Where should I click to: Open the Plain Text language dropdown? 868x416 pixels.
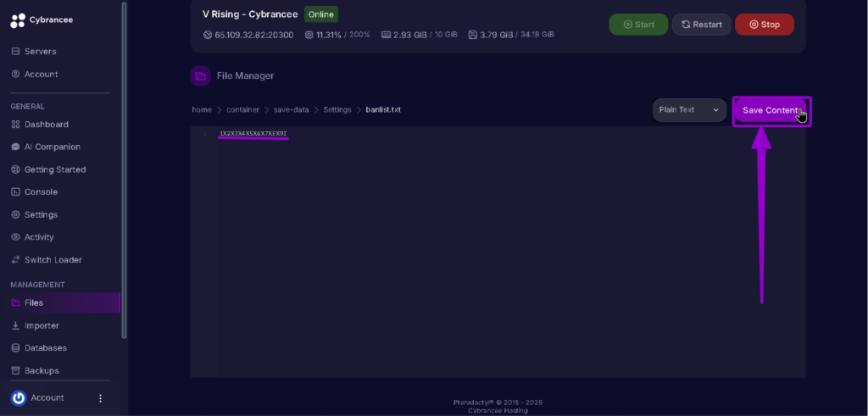coord(689,110)
